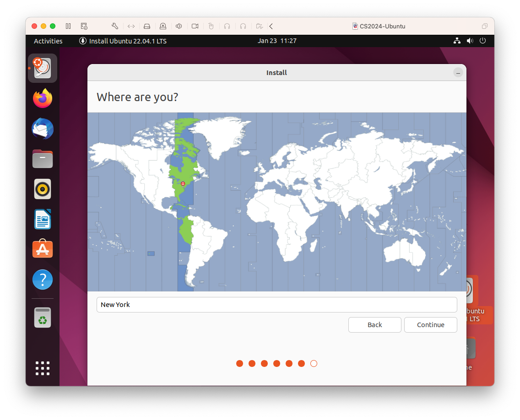Launch Firefox from the dock
520x420 pixels.
[x=43, y=98]
